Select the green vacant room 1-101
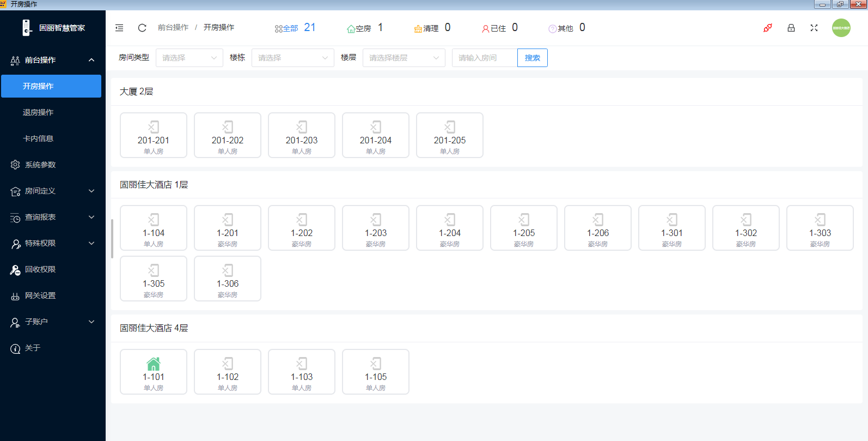Screen dimensions: 868x441 click(x=154, y=371)
